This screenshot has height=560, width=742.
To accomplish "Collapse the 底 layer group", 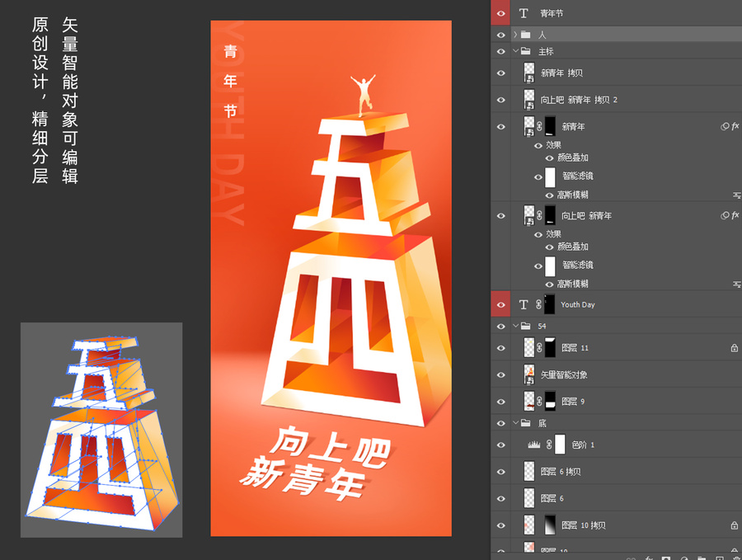I will [x=515, y=423].
